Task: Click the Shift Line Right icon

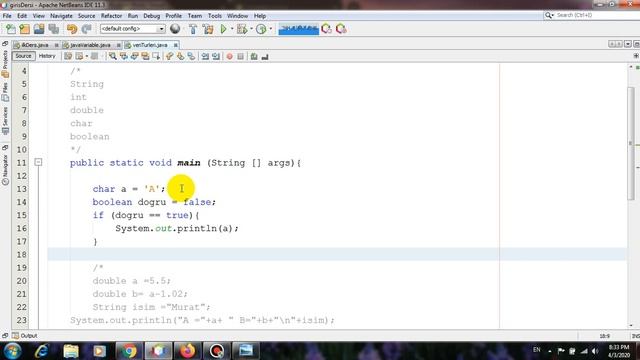Action: click(216, 56)
